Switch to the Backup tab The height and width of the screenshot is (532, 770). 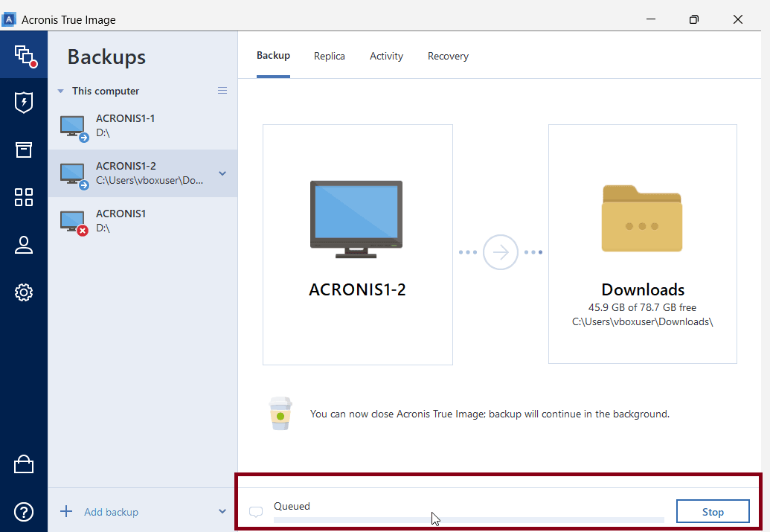pyautogui.click(x=274, y=56)
